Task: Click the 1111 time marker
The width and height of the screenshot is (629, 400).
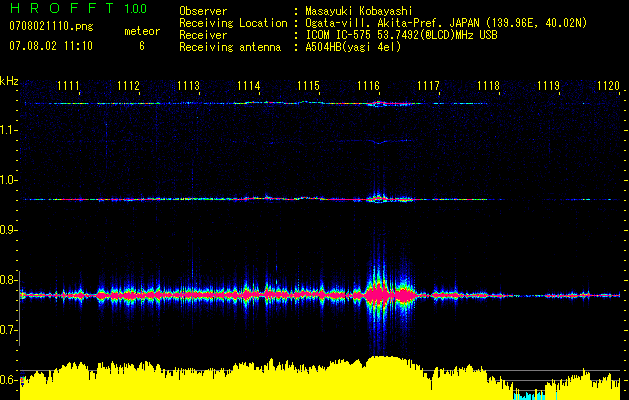Action: pyautogui.click(x=68, y=86)
